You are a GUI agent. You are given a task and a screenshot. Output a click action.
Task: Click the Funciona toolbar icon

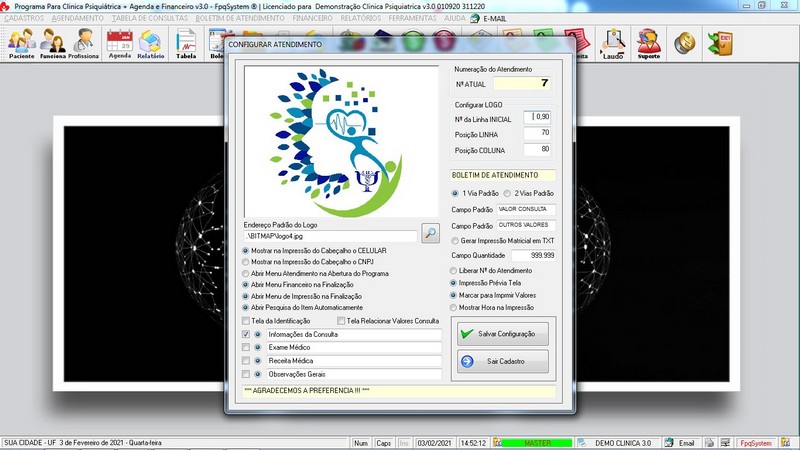(52, 43)
